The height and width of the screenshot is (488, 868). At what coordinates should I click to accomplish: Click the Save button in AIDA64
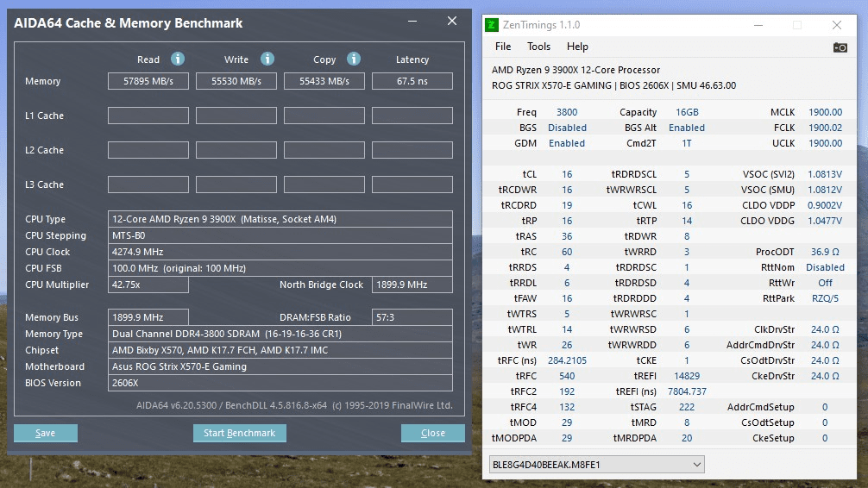coord(46,433)
